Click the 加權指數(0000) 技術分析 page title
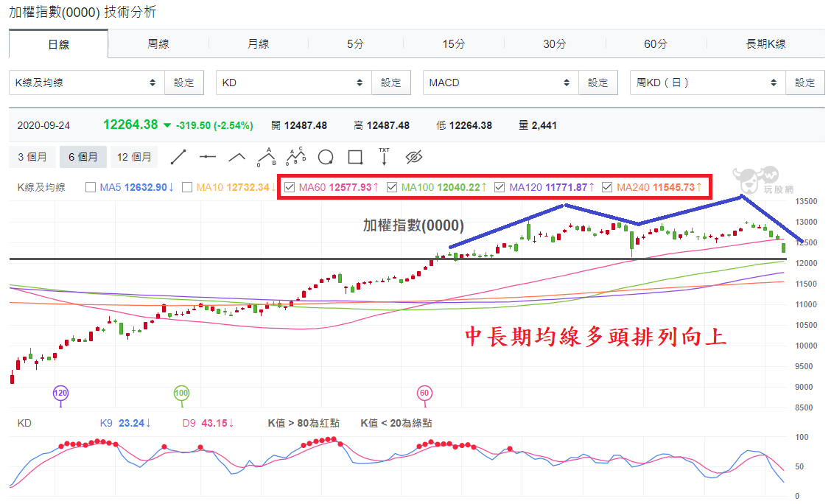 pyautogui.click(x=83, y=13)
